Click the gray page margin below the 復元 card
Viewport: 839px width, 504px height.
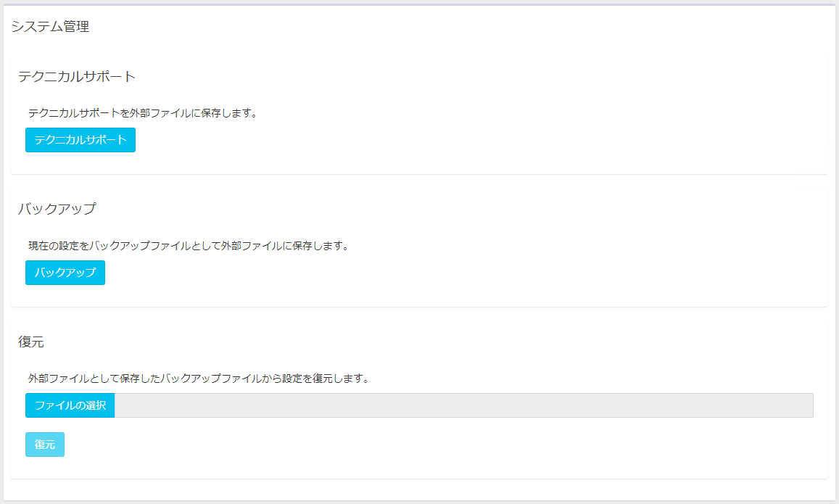pyautogui.click(x=419, y=490)
